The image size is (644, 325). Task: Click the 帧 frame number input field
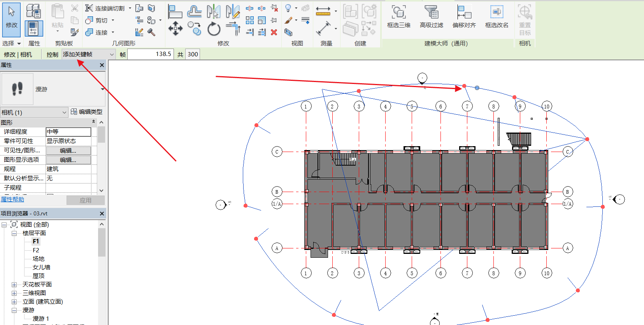pos(150,54)
